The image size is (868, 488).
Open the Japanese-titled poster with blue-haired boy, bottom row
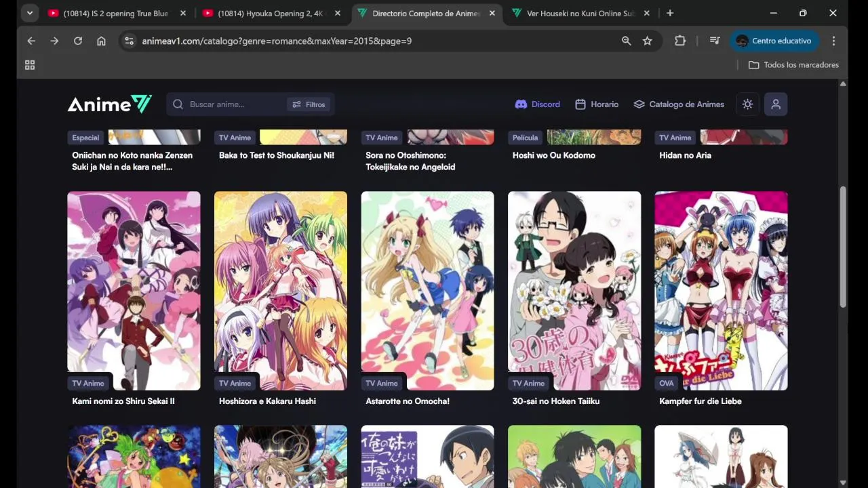tap(427, 456)
